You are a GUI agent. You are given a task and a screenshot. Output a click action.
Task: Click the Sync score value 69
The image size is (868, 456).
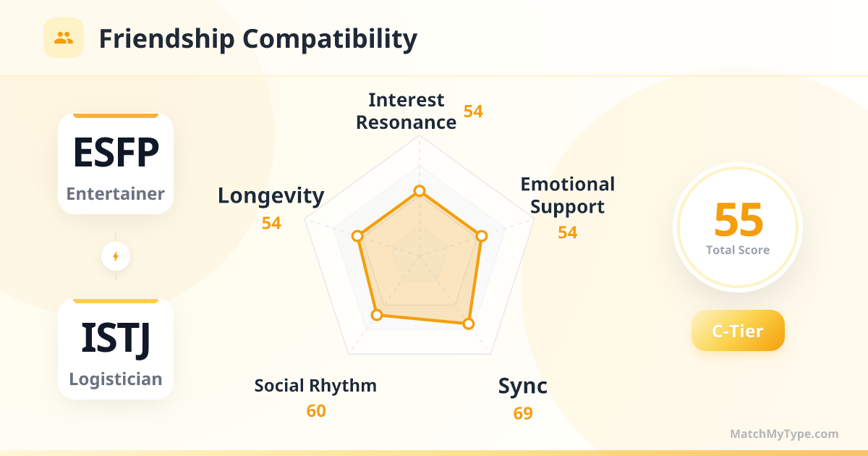pyautogui.click(x=522, y=413)
